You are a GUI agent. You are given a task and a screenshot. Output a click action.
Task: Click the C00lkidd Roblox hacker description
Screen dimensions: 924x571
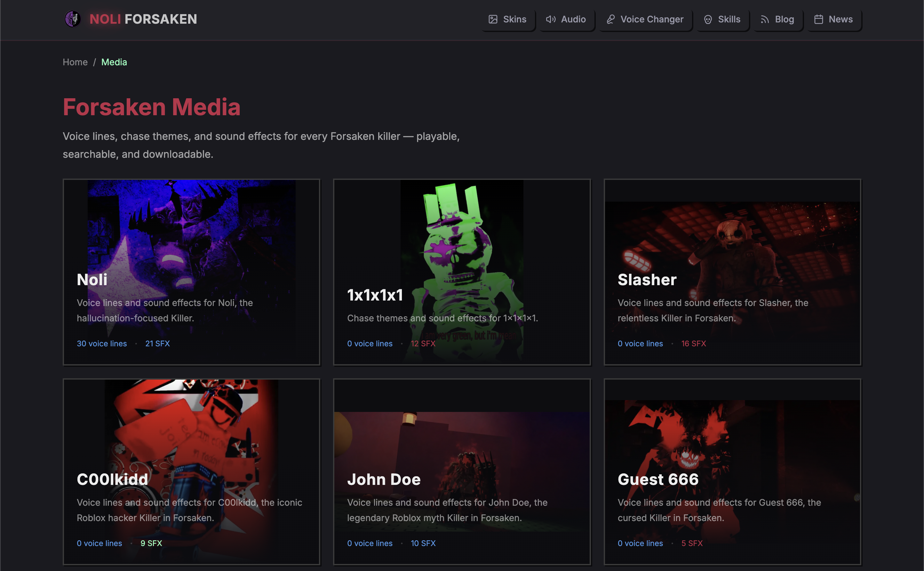189,510
